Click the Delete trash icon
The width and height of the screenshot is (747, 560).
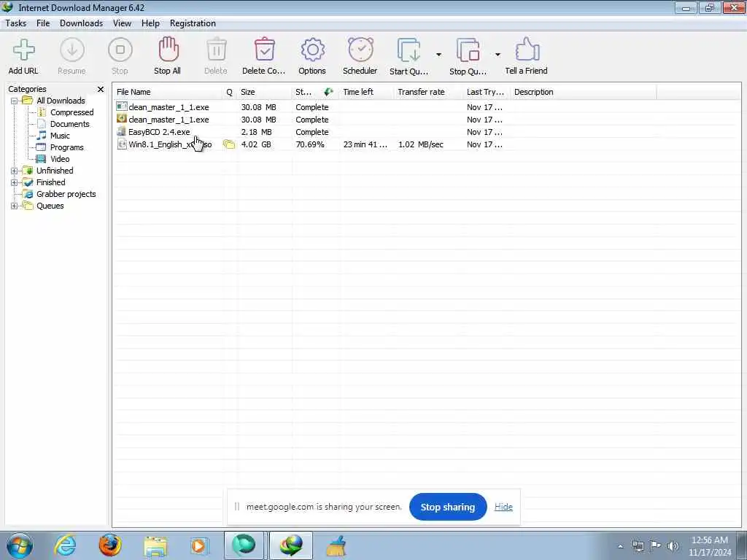(x=216, y=50)
